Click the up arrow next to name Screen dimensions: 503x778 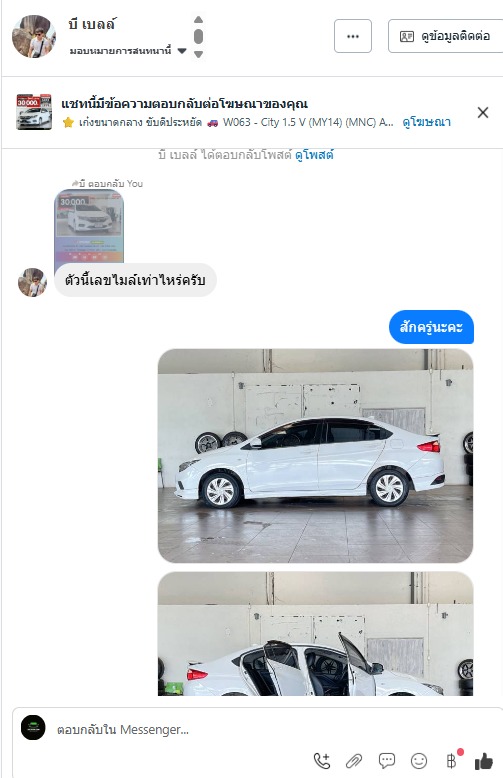[x=198, y=19]
